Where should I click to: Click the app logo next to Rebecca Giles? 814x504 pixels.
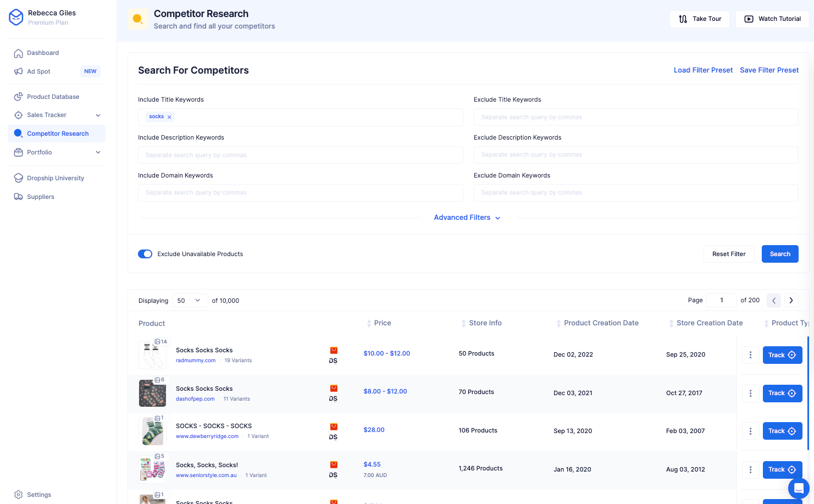[x=16, y=17]
